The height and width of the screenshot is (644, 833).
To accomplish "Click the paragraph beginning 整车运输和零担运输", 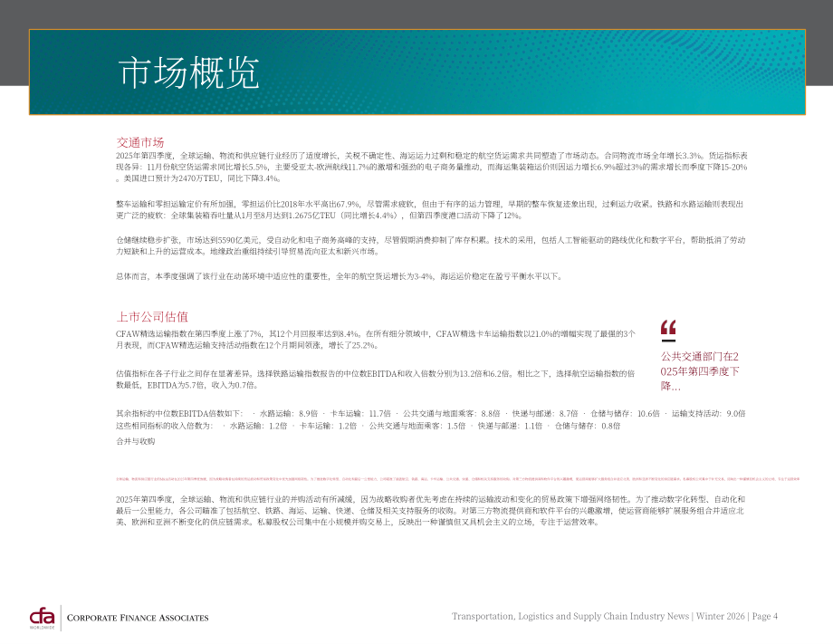I will [430, 210].
